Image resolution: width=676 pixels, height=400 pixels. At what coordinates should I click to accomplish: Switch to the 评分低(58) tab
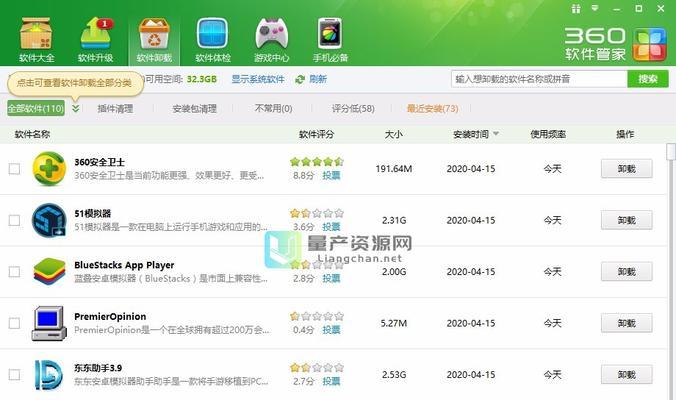pyautogui.click(x=353, y=109)
